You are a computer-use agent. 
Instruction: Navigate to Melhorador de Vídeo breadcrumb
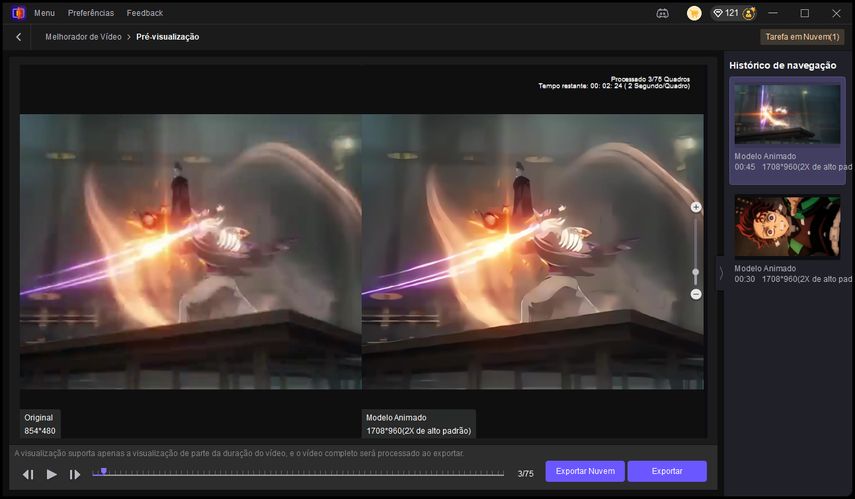click(83, 37)
